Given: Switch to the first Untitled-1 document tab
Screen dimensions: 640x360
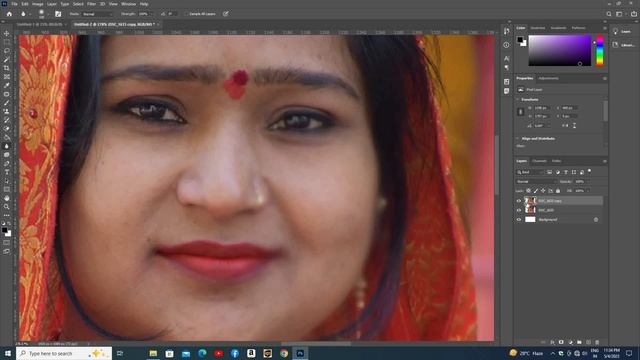Looking at the screenshot, I should pos(40,24).
